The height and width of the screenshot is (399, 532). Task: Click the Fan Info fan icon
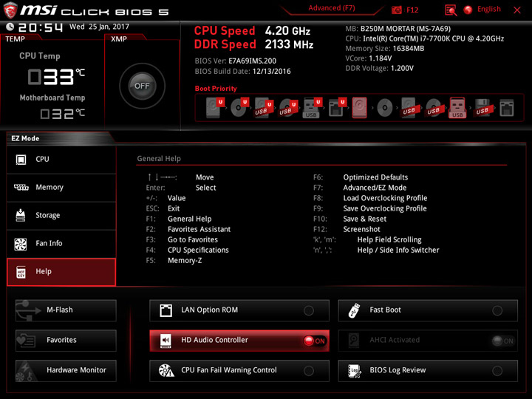pyautogui.click(x=21, y=244)
